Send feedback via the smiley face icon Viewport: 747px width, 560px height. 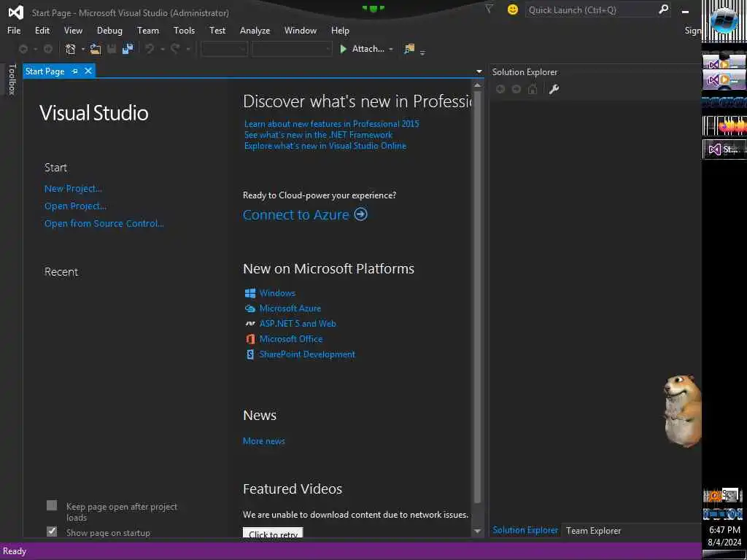coord(513,9)
